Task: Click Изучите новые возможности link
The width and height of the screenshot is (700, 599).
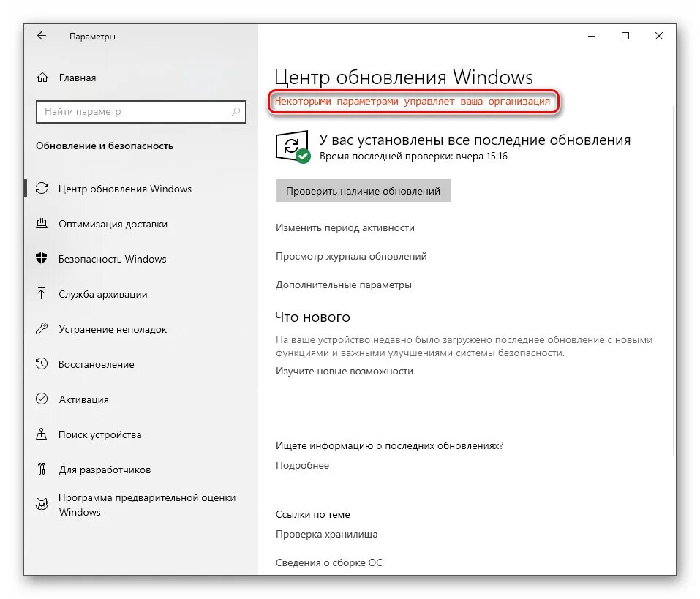Action: click(345, 371)
